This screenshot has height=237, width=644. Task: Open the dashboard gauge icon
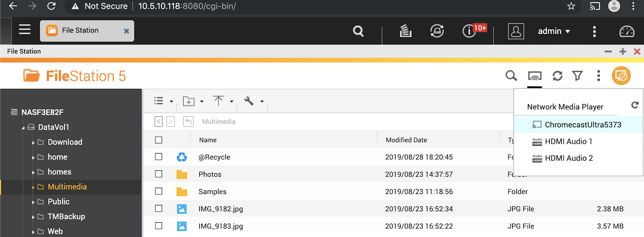point(627,31)
